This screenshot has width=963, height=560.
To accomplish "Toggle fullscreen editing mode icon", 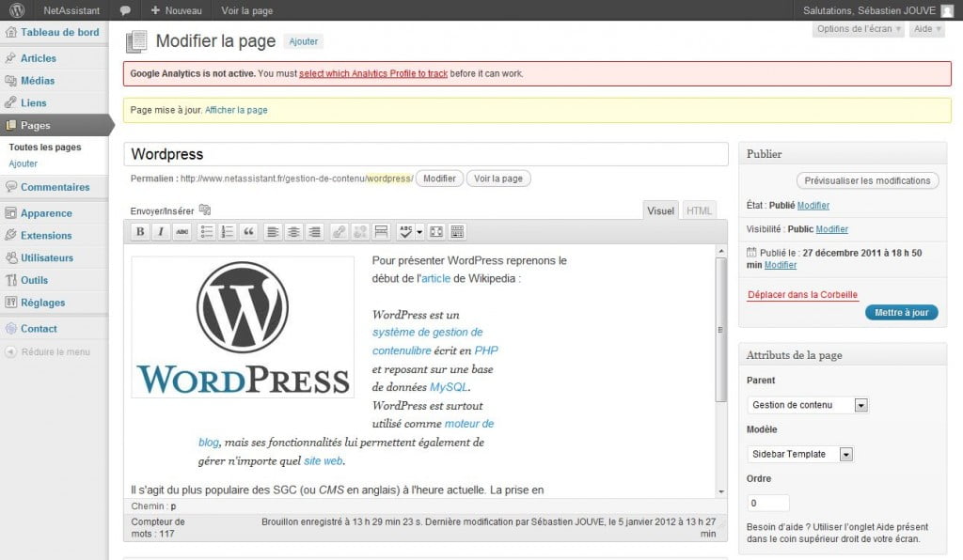I will [436, 232].
